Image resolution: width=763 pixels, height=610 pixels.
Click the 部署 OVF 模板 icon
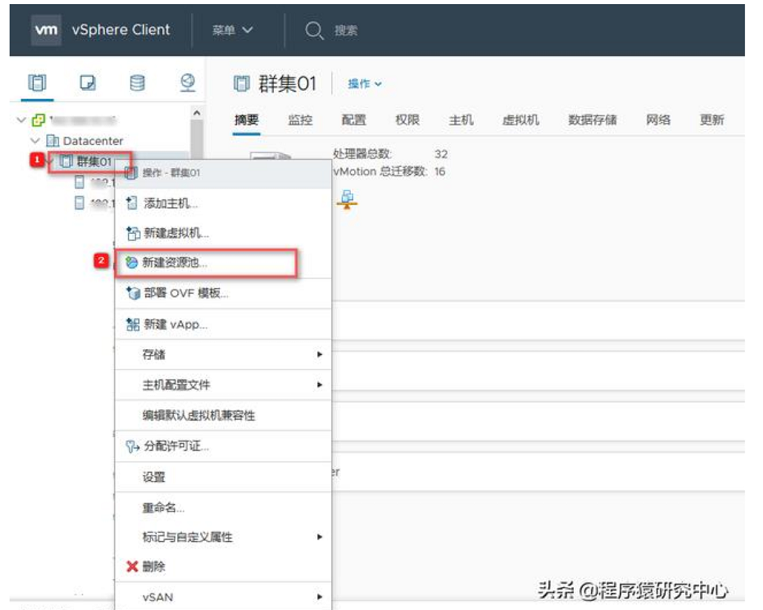click(x=132, y=293)
